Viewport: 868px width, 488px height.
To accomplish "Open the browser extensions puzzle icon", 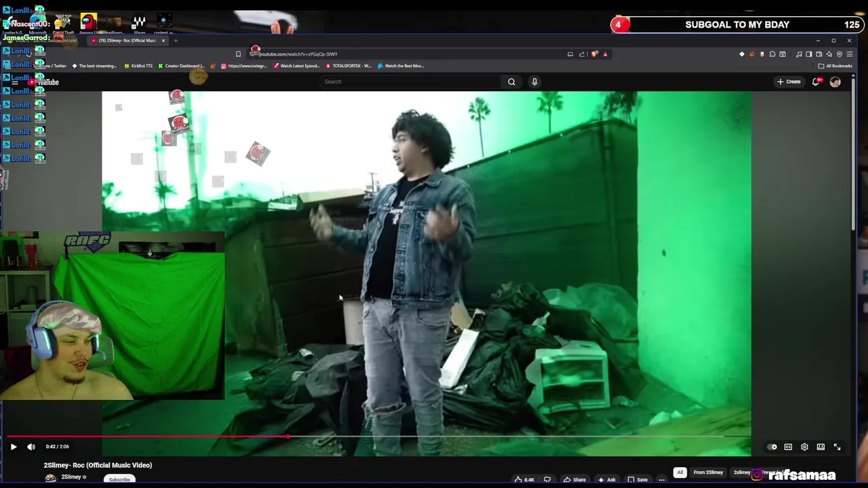I will point(772,54).
